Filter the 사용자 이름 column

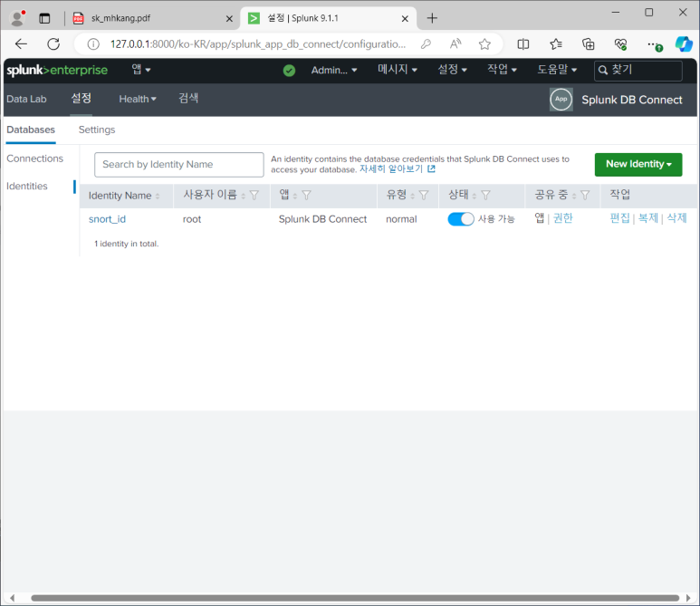pos(254,195)
